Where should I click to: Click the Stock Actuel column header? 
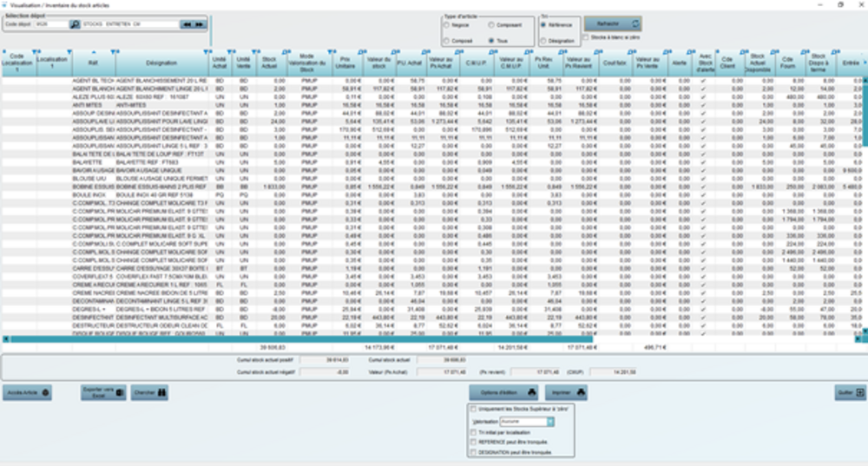270,62
